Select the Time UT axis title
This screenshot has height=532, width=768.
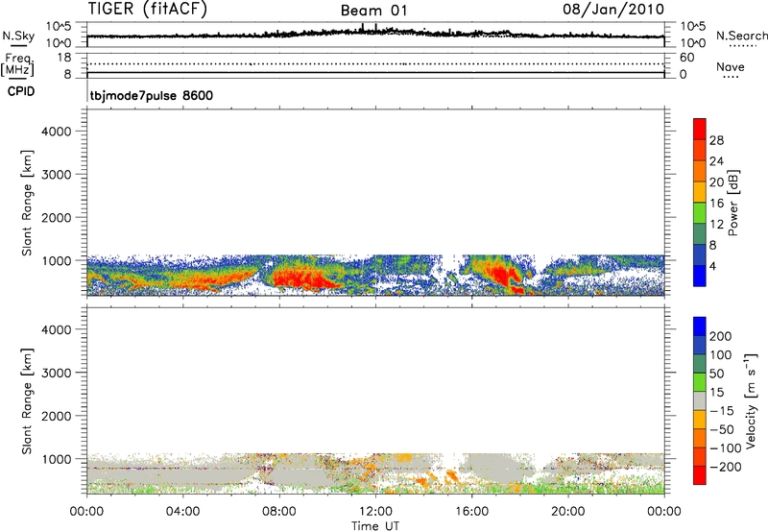click(375, 526)
